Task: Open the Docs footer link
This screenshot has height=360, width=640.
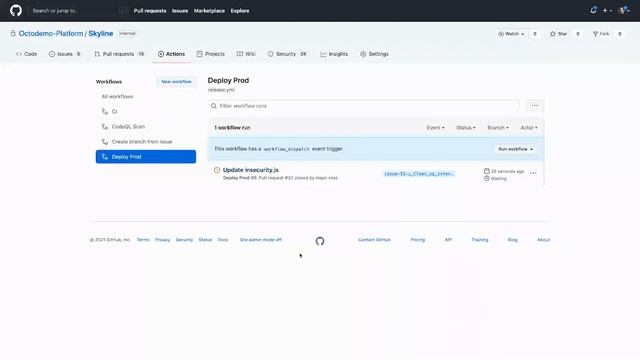Action: point(223,240)
